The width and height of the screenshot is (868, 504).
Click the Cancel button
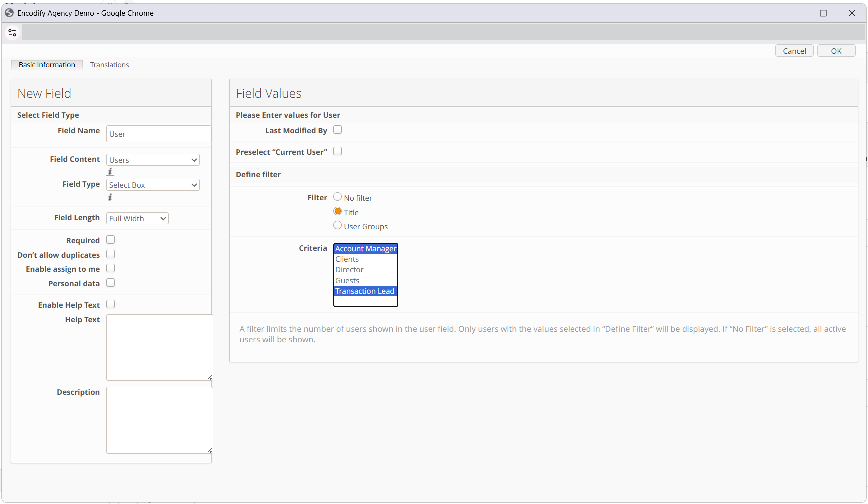pyautogui.click(x=794, y=51)
